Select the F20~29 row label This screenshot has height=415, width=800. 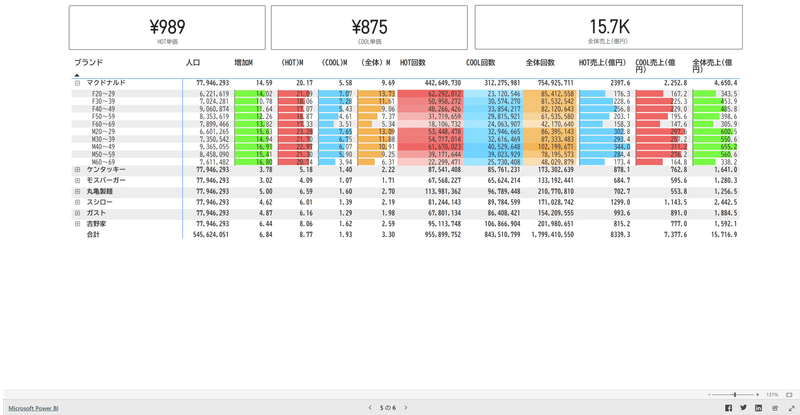(x=104, y=94)
